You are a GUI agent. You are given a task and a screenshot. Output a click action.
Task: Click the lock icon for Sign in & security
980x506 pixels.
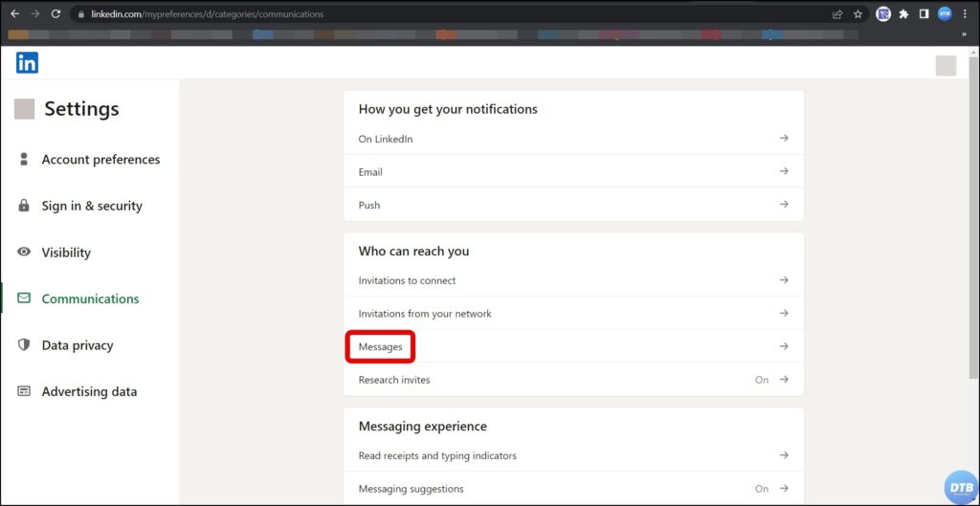click(24, 206)
